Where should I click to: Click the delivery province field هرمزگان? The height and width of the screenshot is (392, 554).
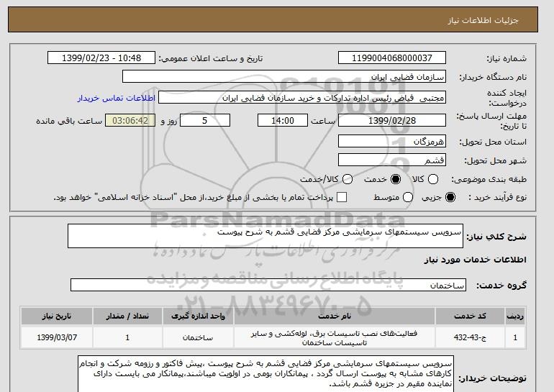click(x=392, y=141)
